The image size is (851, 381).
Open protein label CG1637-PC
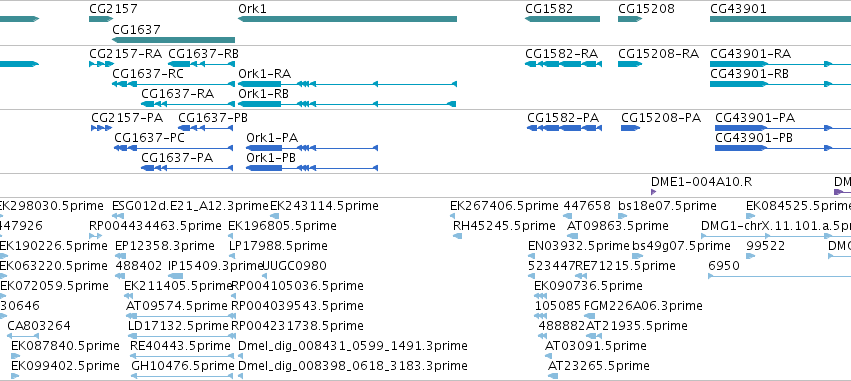(149, 138)
